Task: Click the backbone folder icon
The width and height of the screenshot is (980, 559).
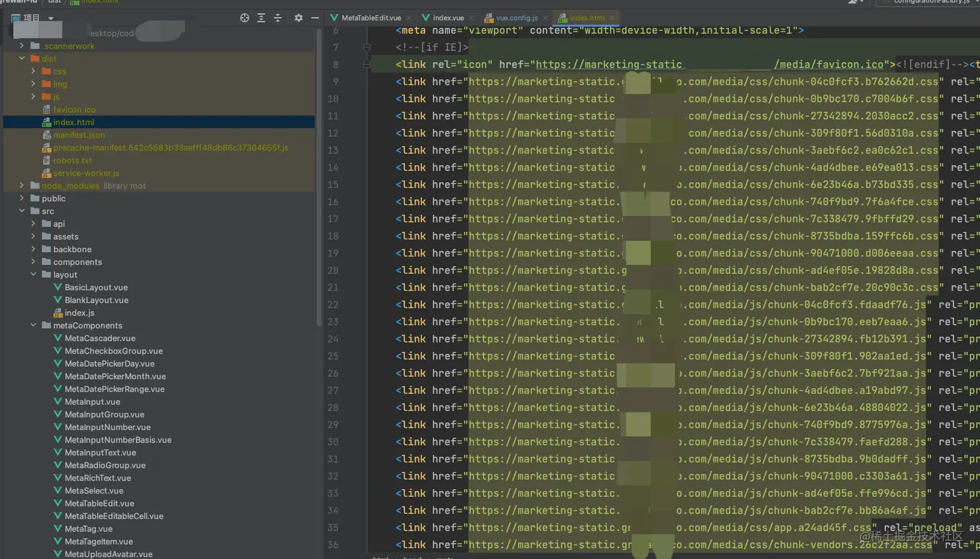Action: [x=46, y=249]
